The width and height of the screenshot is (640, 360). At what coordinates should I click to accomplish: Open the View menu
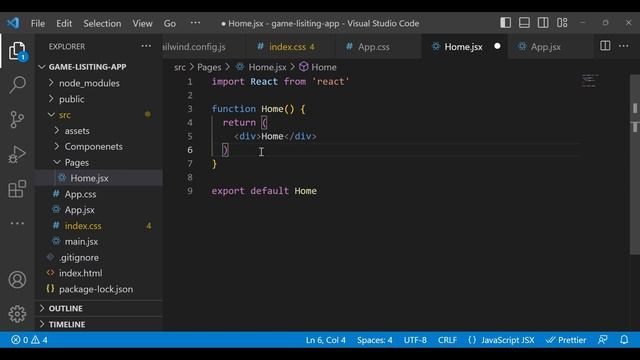[142, 23]
